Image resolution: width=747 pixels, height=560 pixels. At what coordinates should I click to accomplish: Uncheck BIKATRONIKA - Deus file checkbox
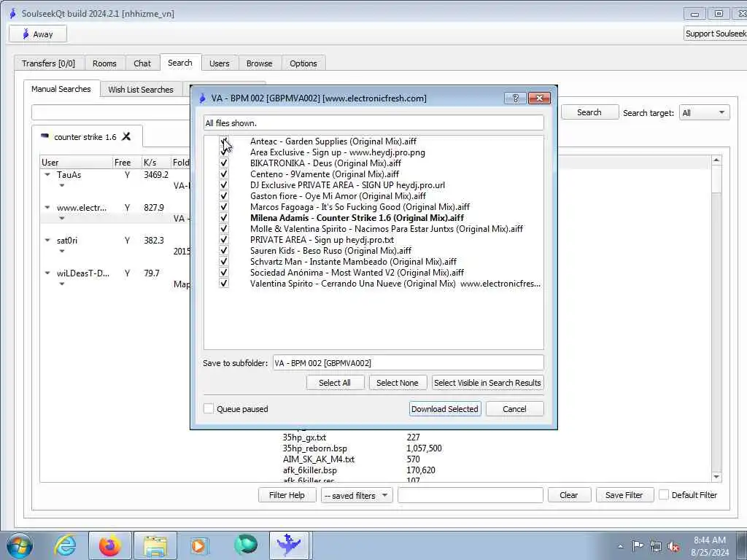pos(223,163)
